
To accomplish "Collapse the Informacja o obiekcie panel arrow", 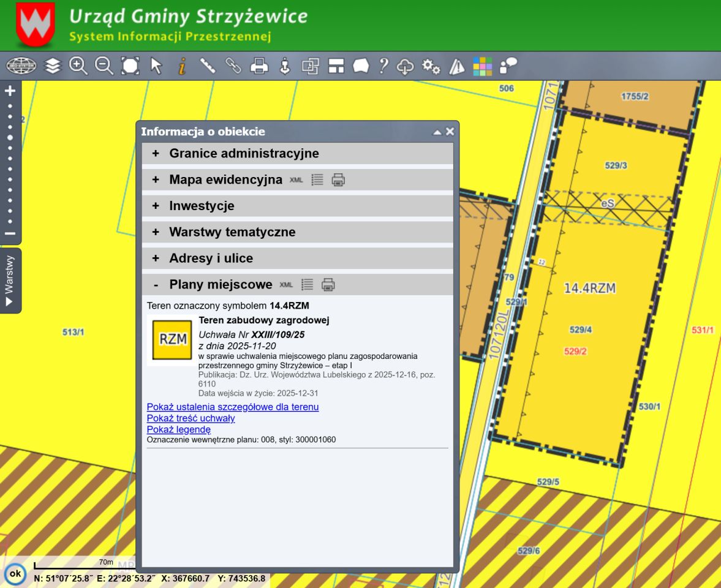I will (437, 132).
